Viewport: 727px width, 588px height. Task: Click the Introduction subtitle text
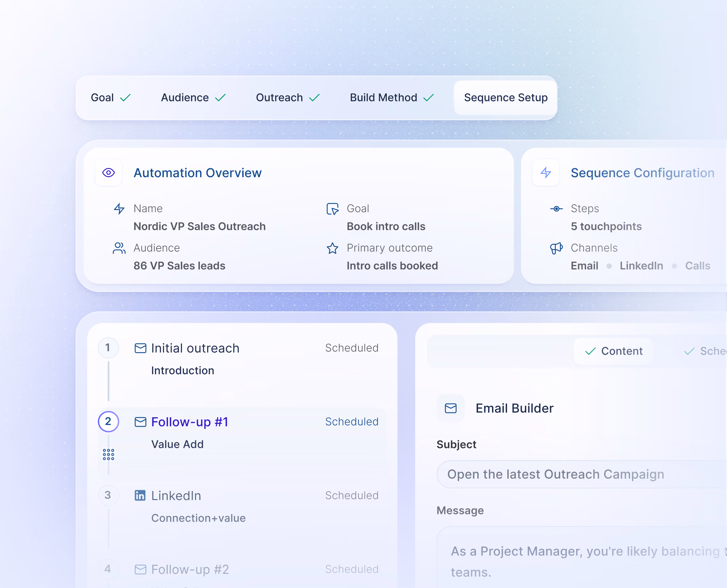point(183,371)
